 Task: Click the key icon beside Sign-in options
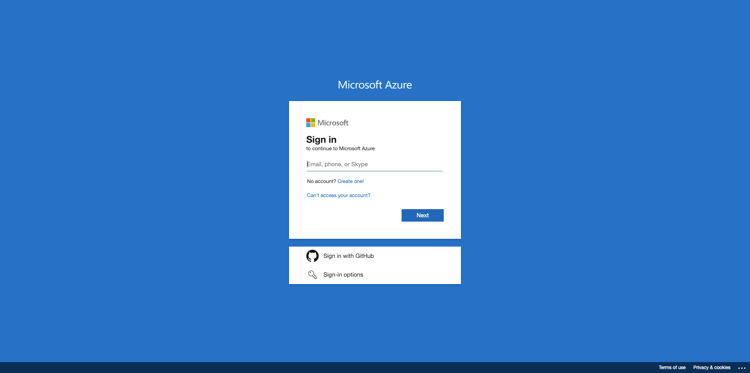[x=312, y=274]
